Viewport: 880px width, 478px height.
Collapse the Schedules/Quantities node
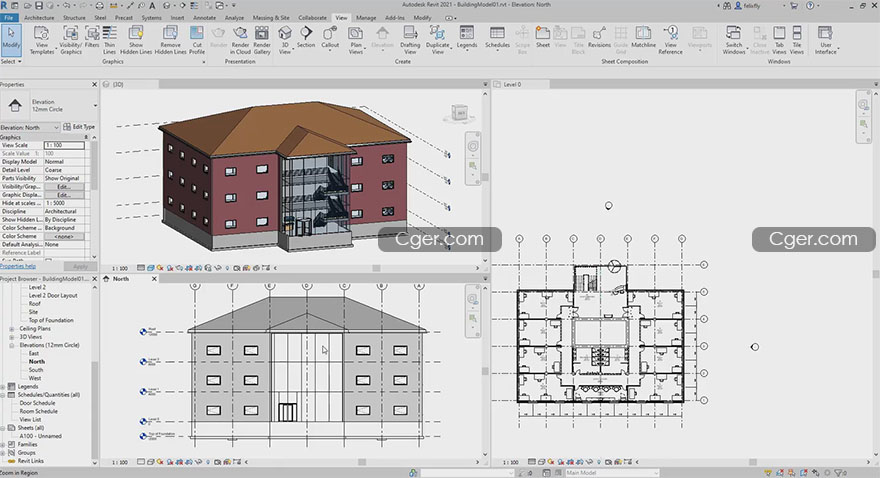pos(3,395)
